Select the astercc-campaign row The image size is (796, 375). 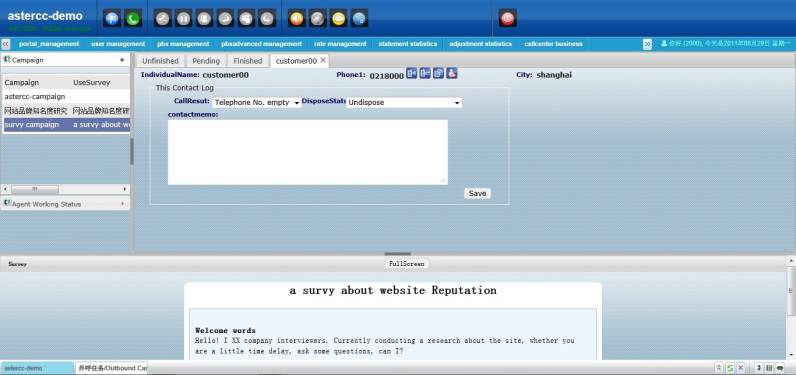click(x=67, y=96)
